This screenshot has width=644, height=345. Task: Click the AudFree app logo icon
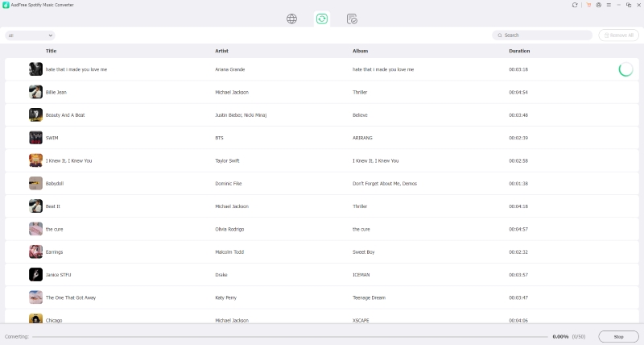tap(6, 5)
